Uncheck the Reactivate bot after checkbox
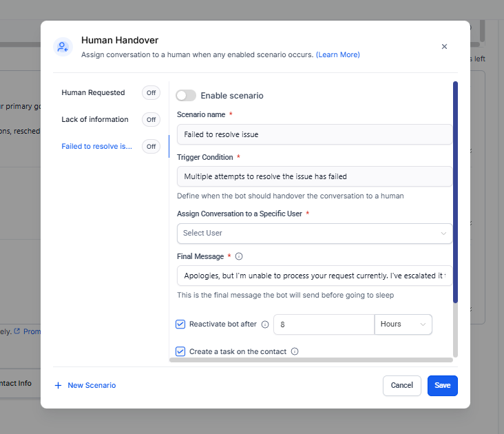The image size is (504, 434). [180, 324]
